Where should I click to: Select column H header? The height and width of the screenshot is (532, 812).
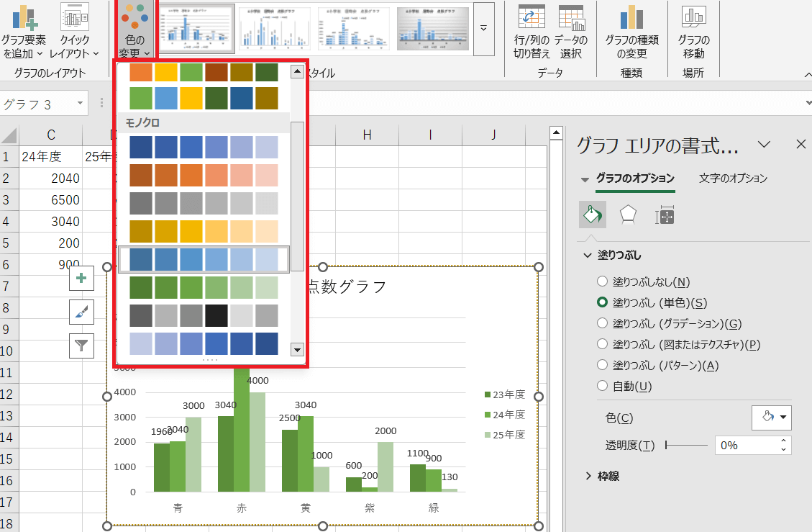[367, 135]
